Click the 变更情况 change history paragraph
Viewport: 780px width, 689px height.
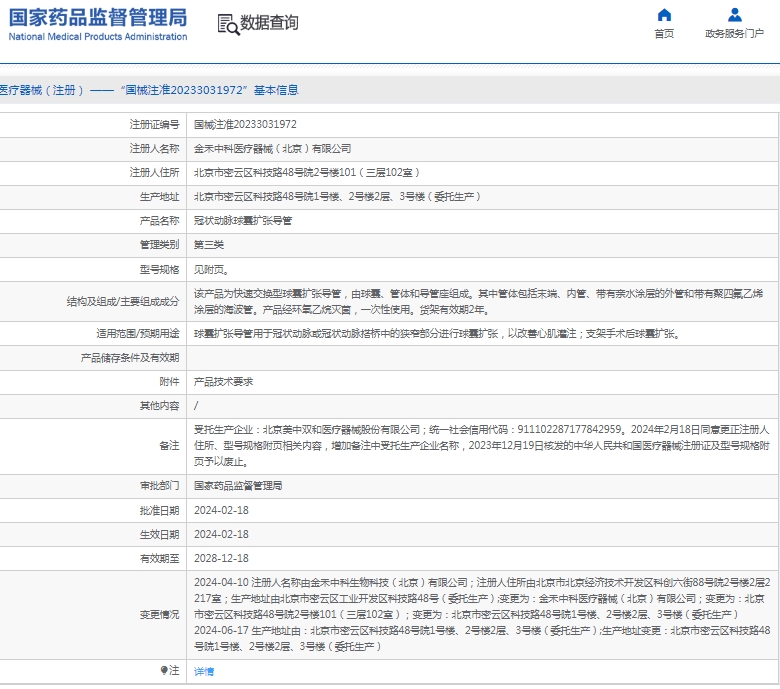482,614
